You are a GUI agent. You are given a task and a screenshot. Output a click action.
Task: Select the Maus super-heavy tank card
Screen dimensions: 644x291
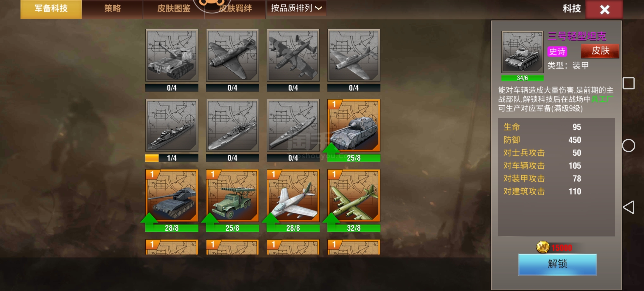pyautogui.click(x=354, y=126)
